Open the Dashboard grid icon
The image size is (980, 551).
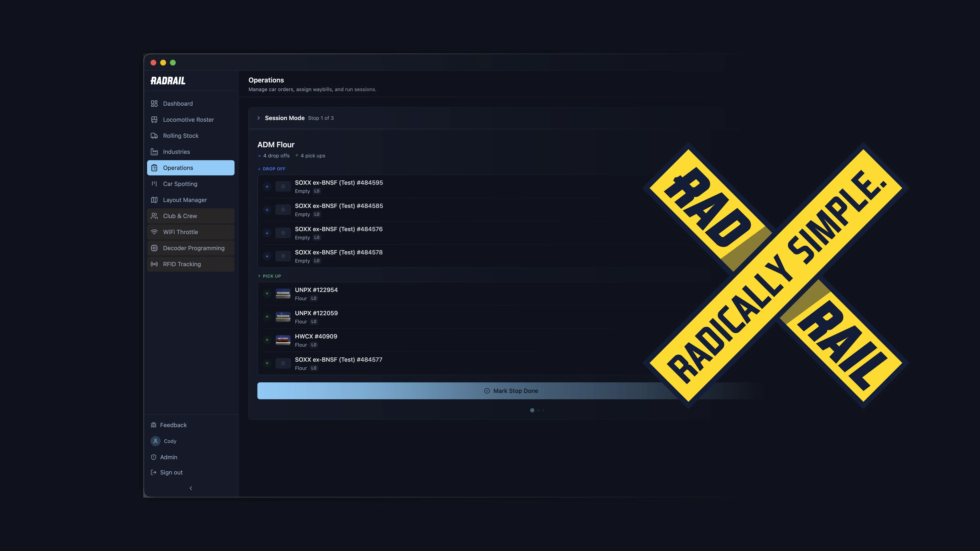click(x=154, y=103)
